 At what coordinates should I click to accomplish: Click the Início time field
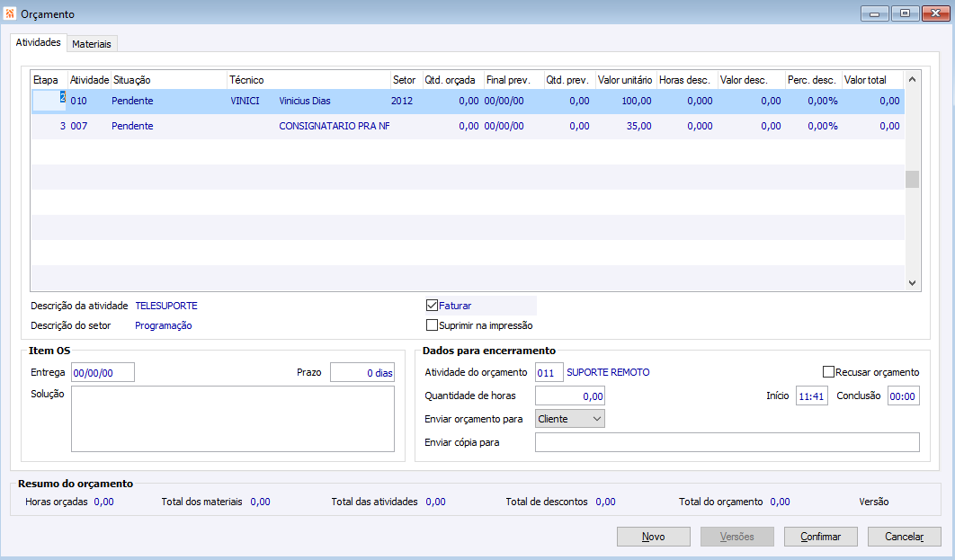coord(811,396)
